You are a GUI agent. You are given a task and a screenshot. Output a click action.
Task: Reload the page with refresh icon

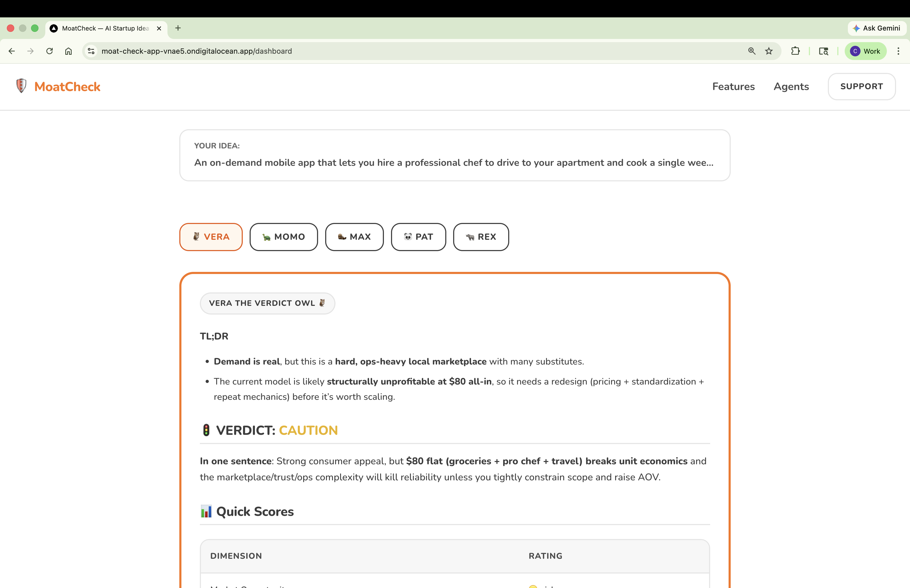click(49, 51)
